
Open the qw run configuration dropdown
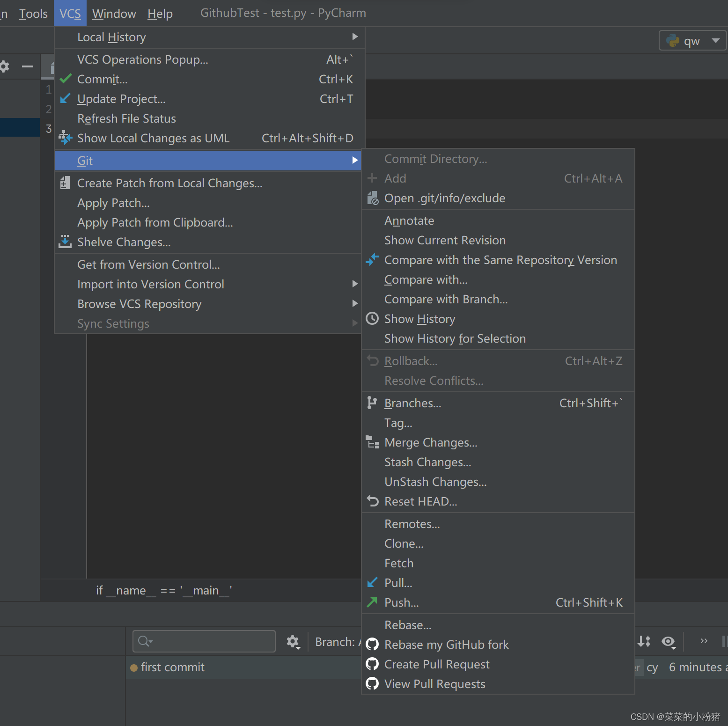tap(692, 41)
